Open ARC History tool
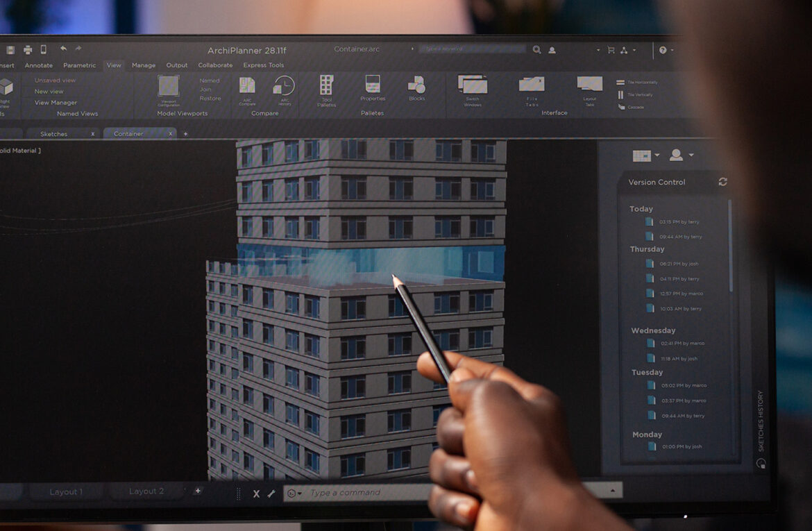Image resolution: width=812 pixels, height=531 pixels. click(x=285, y=91)
